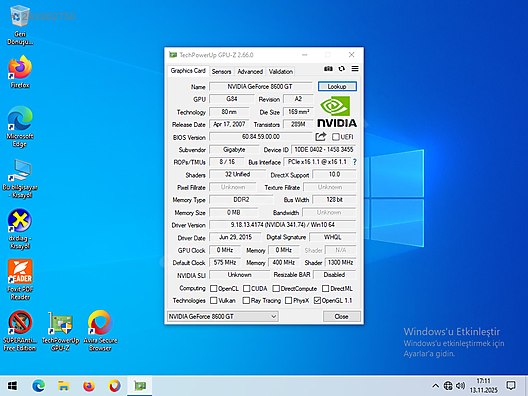Toggle the Vulkan checkbox
528x396 pixels.
coord(213,300)
